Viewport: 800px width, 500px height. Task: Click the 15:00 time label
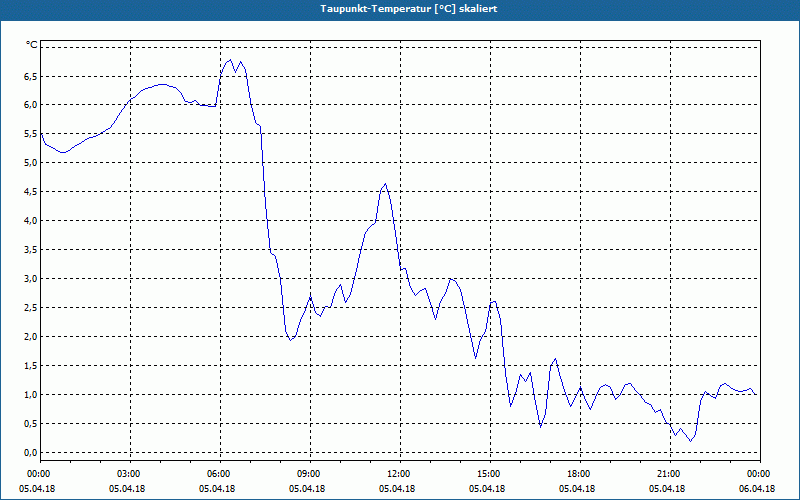pos(490,474)
